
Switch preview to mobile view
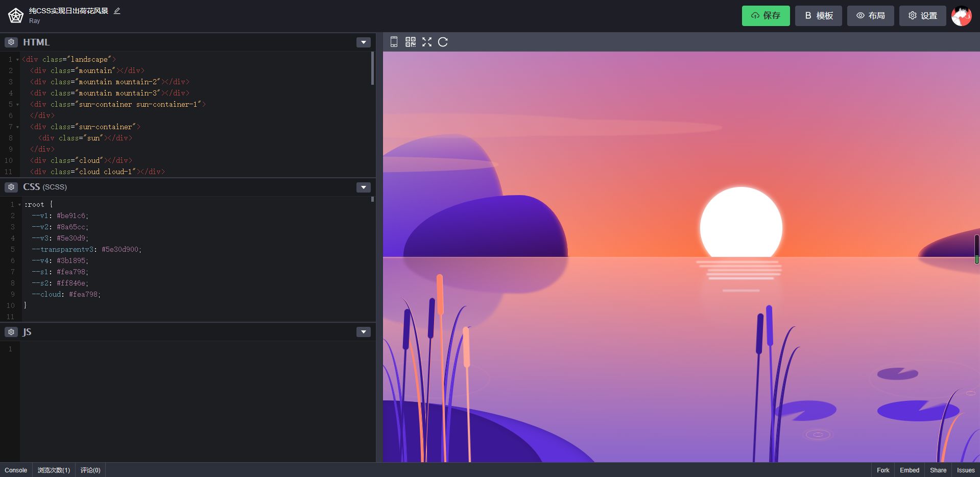(393, 42)
